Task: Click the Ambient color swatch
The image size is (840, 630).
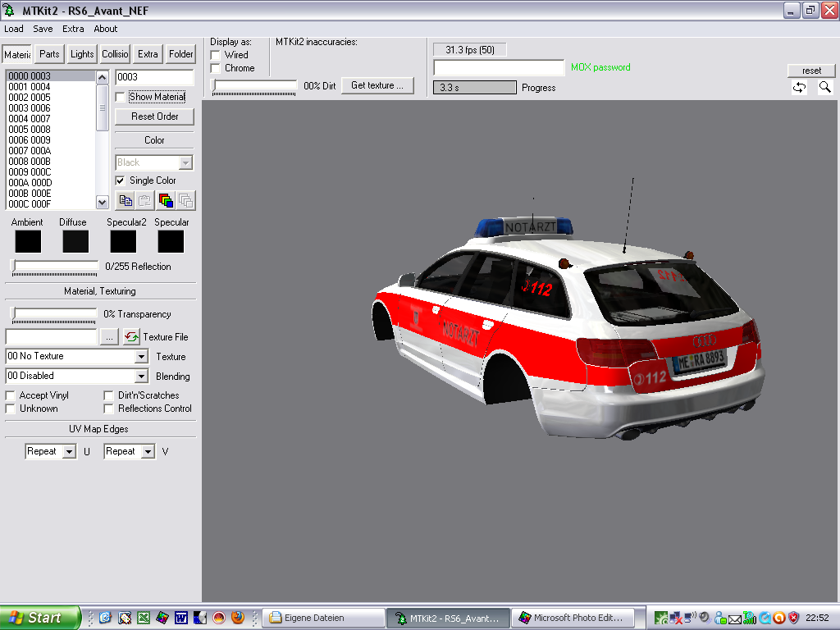Action: pyautogui.click(x=28, y=242)
